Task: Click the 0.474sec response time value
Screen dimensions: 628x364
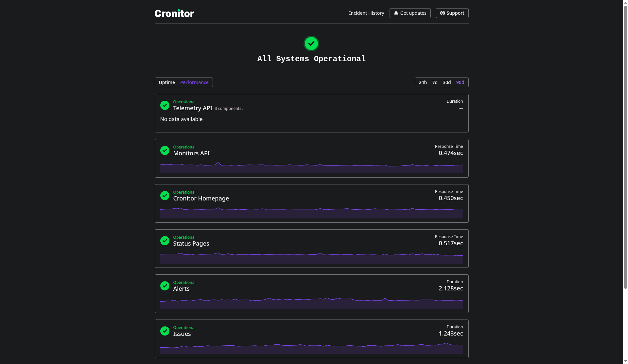Action: pos(451,153)
